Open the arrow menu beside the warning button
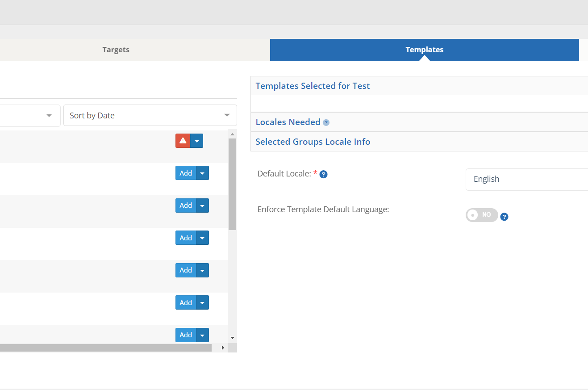This screenshot has height=390, width=588. [x=197, y=141]
